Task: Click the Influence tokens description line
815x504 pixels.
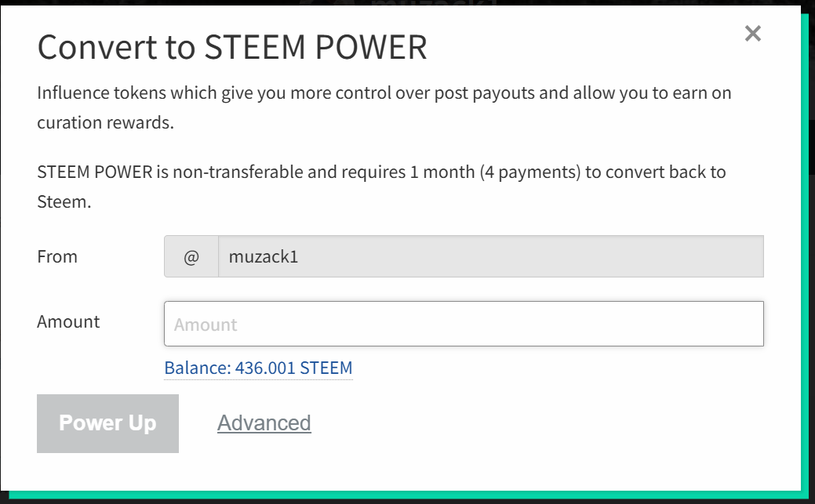Action: pos(384,93)
